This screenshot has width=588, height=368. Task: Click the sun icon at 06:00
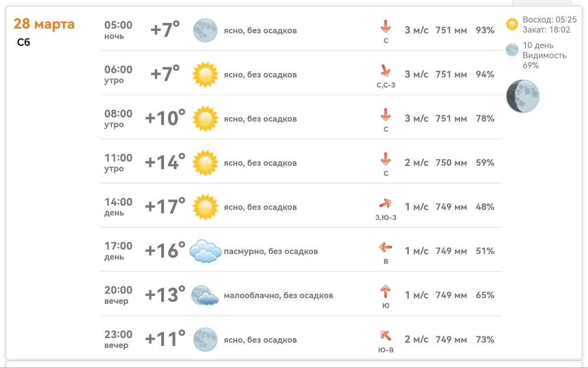(x=205, y=74)
